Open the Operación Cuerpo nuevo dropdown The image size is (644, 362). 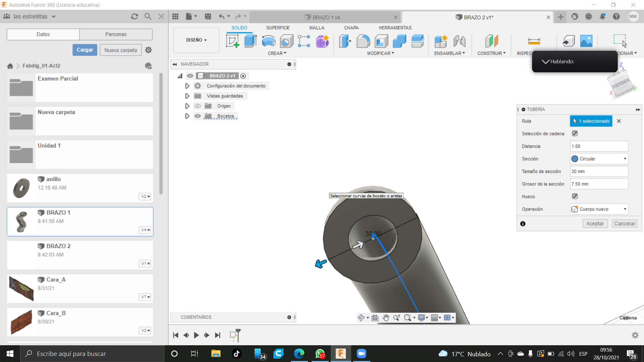click(599, 209)
